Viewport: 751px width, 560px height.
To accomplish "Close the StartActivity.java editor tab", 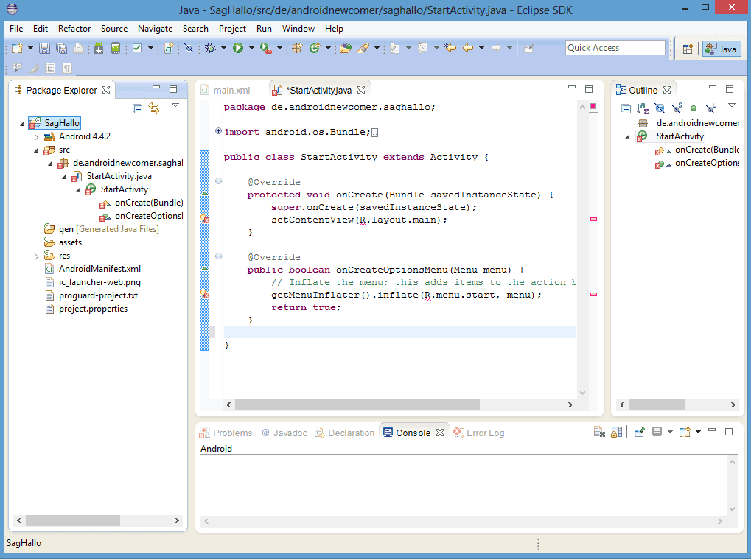I will click(361, 90).
